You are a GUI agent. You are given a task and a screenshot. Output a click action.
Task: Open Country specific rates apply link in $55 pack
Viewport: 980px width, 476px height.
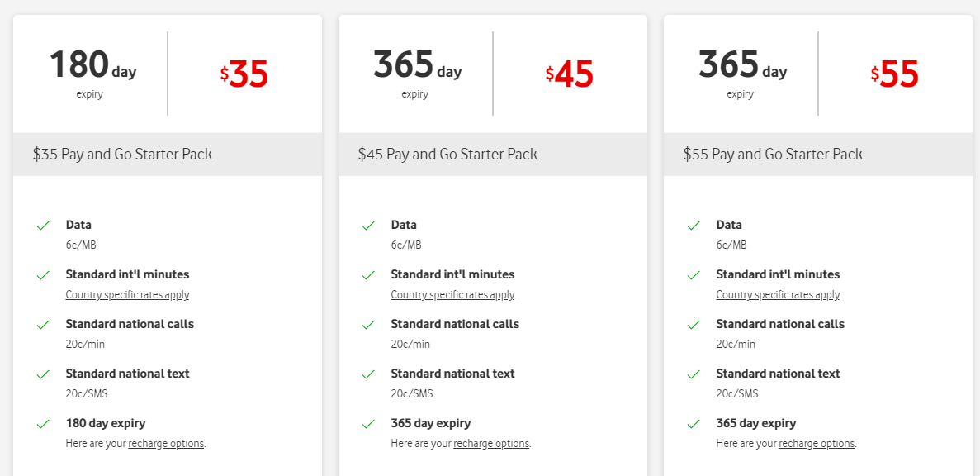[778, 294]
